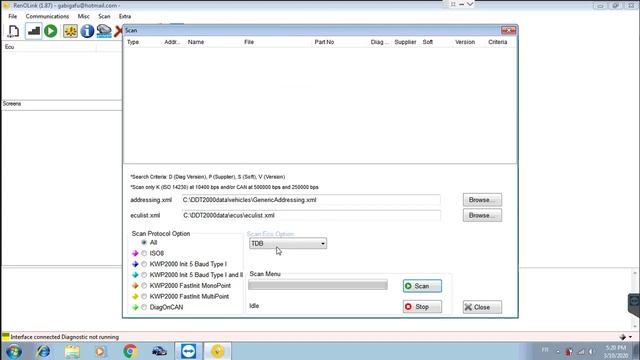Close the Scan dialog with red X
The image size is (640, 360).
[x=508, y=30]
